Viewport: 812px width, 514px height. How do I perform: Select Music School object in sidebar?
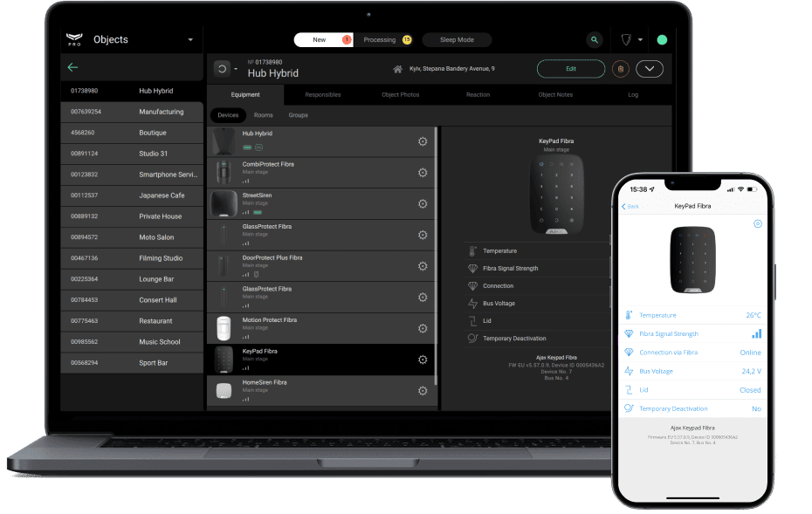tap(132, 341)
